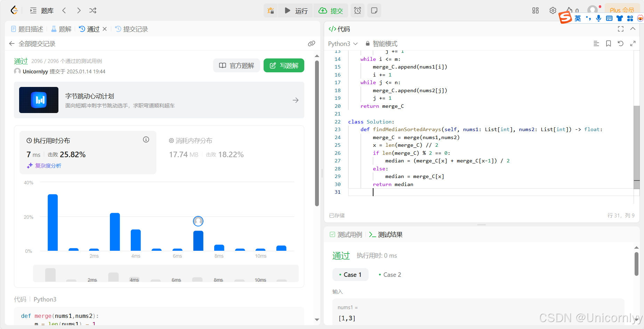Screen dimensions: 644x329
Task: Go back to 全部提交记录
Action: pos(32,44)
